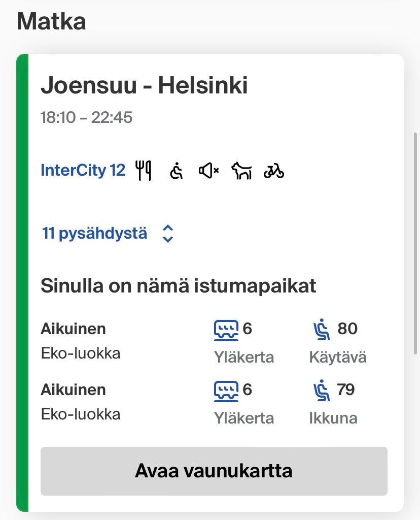The width and height of the screenshot is (420, 520).
Task: Expand the stops list chevron arrows
Action: (168, 234)
